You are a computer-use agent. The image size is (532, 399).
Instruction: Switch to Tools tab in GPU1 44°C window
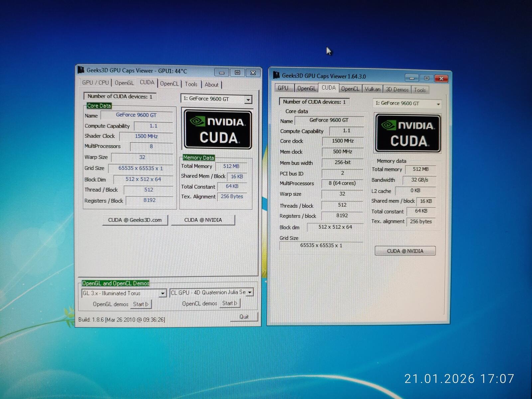click(x=191, y=84)
